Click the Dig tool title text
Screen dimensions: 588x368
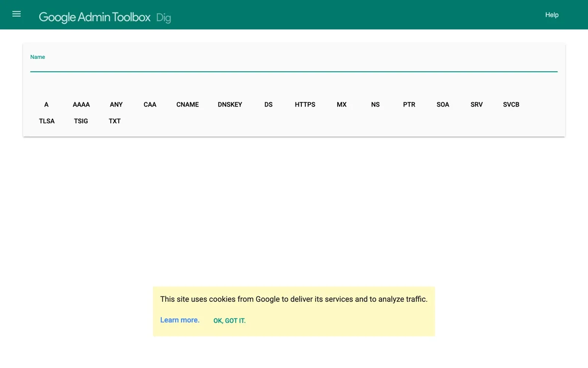point(164,18)
